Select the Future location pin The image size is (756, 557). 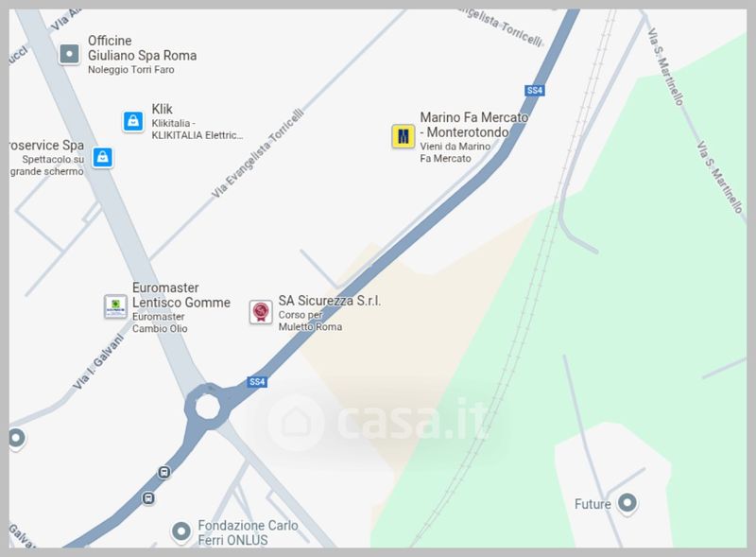pyautogui.click(x=627, y=503)
